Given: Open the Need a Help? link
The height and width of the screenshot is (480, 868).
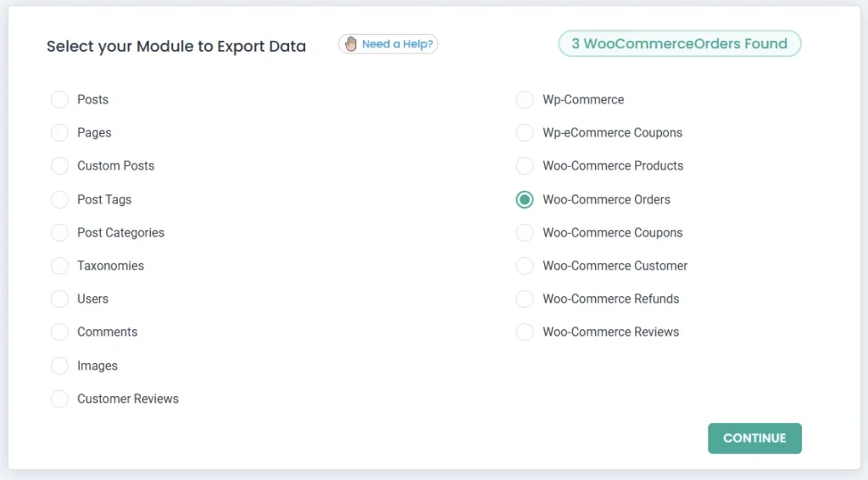Looking at the screenshot, I should click(398, 44).
